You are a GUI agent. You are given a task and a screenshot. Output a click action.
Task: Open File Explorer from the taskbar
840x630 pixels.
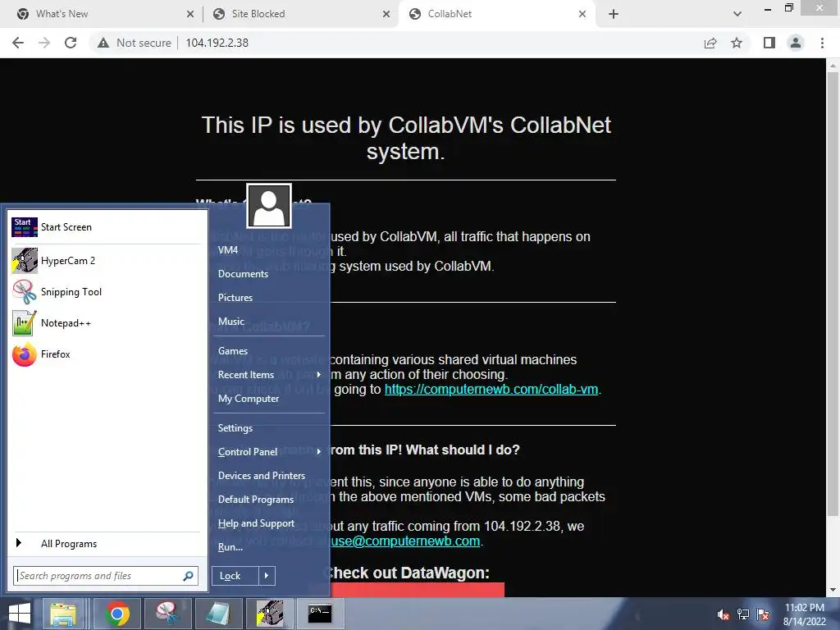click(x=63, y=614)
